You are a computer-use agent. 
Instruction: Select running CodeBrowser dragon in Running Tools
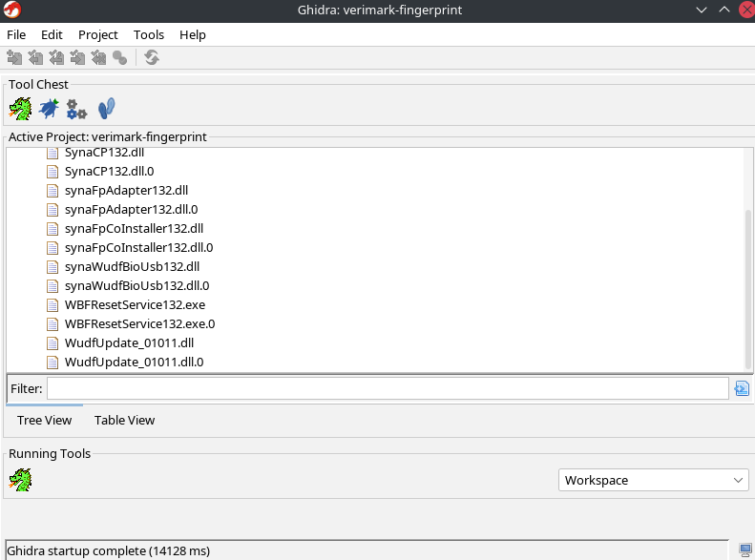(x=21, y=480)
